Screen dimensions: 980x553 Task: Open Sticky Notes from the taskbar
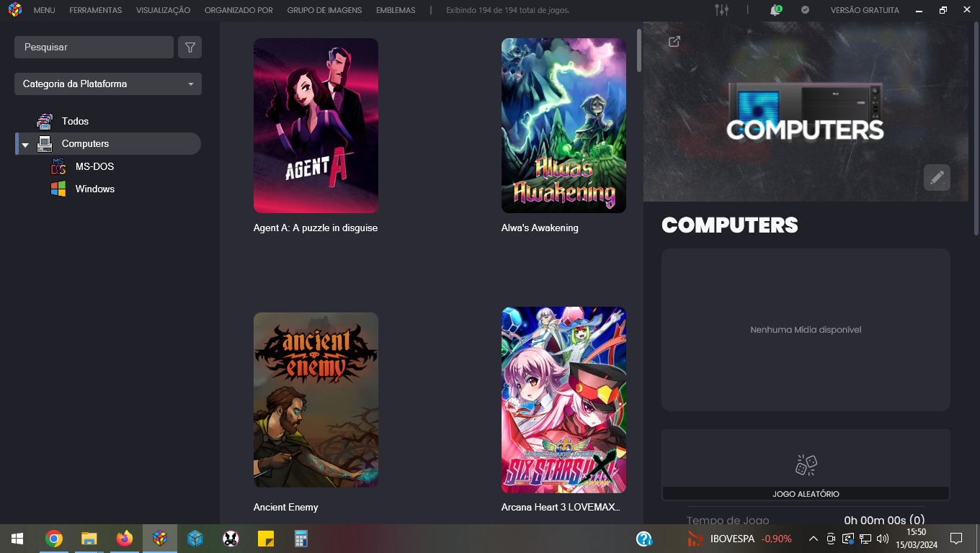click(x=266, y=539)
